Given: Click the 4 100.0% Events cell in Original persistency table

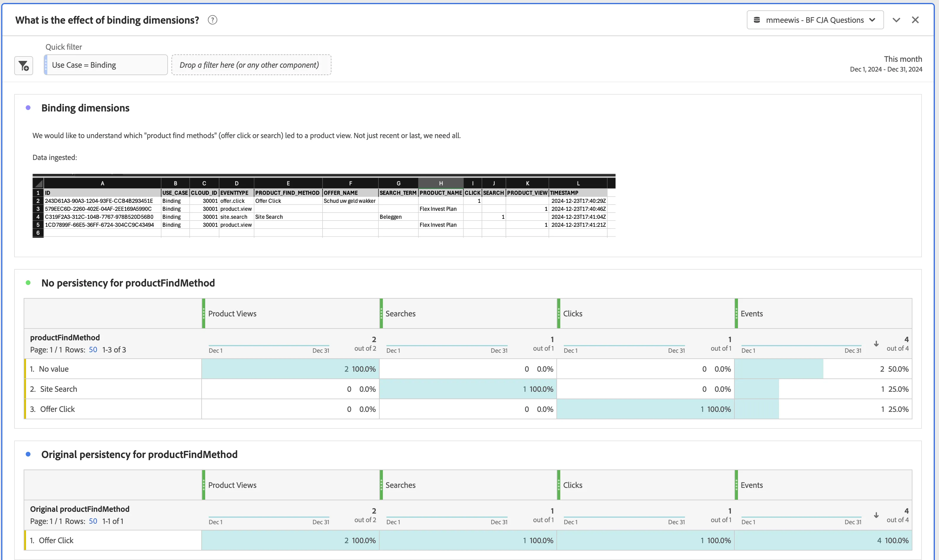Looking at the screenshot, I should [x=824, y=540].
